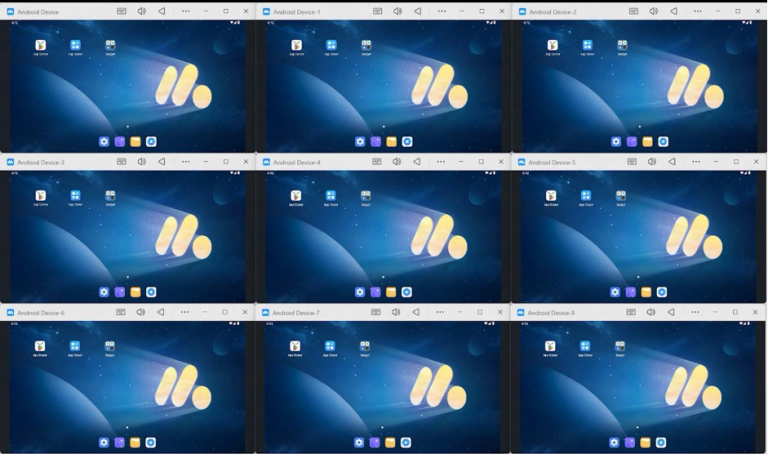The image size is (768, 454).
Task: Tap the purple dock app in Android Device-1
Action: 376,142
